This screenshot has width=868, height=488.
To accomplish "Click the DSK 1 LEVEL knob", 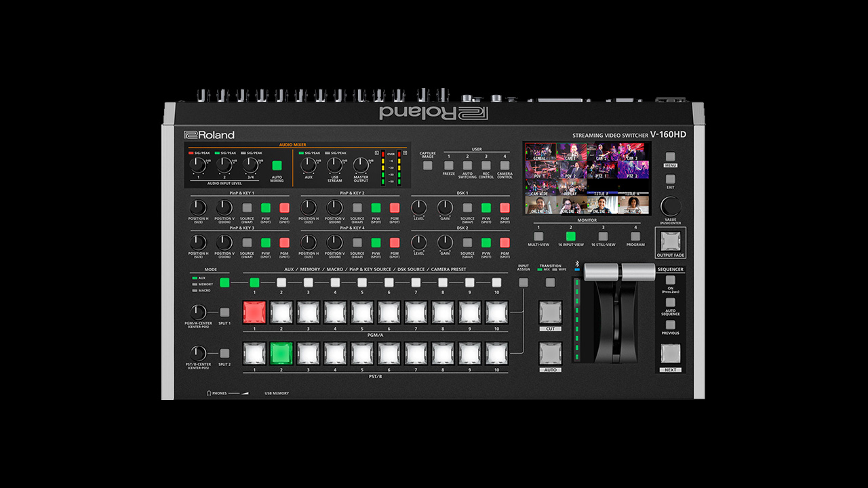I will click(419, 207).
